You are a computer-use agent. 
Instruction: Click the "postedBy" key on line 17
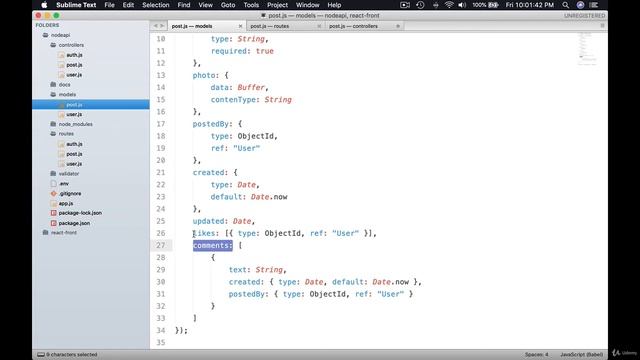click(210, 124)
